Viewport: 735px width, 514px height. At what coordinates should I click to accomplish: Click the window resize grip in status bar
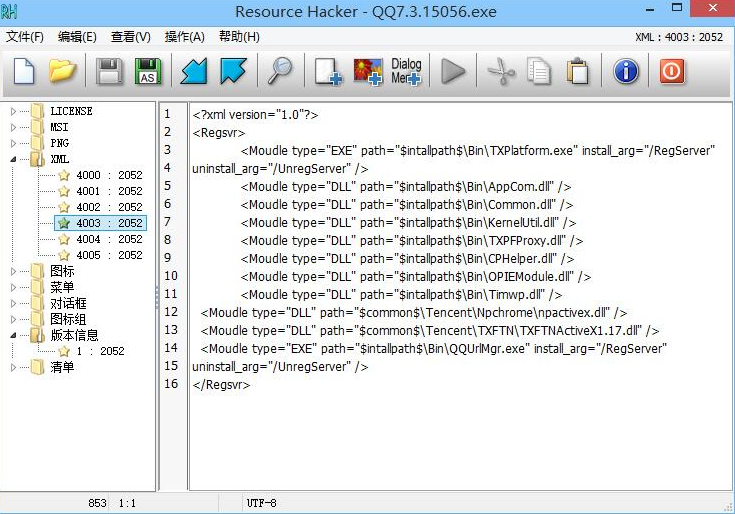tap(728, 507)
